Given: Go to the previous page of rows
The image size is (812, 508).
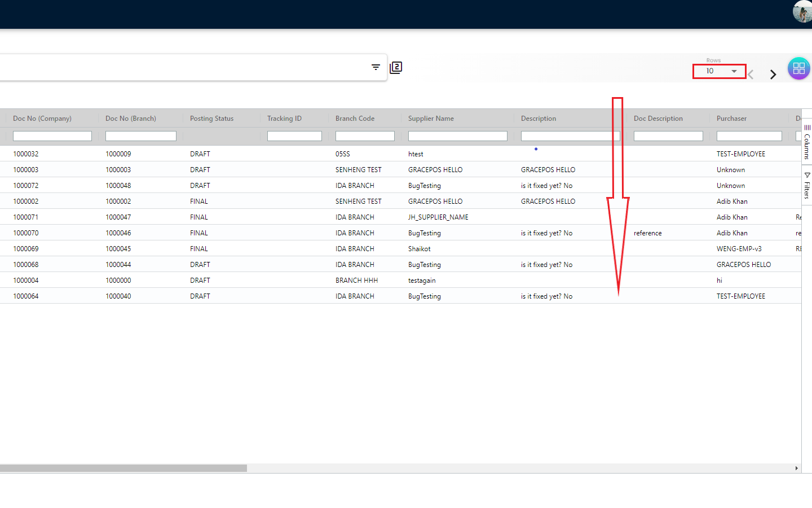Looking at the screenshot, I should click(751, 75).
